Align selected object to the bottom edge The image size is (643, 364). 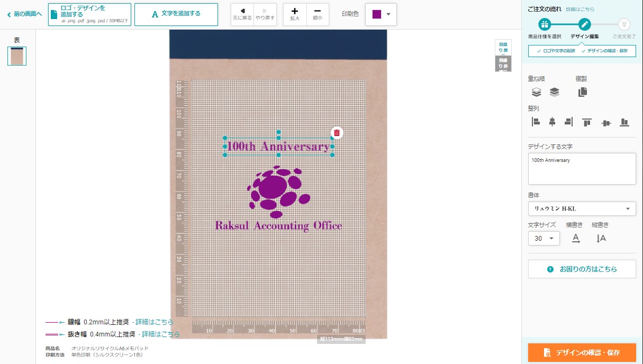[x=624, y=122]
